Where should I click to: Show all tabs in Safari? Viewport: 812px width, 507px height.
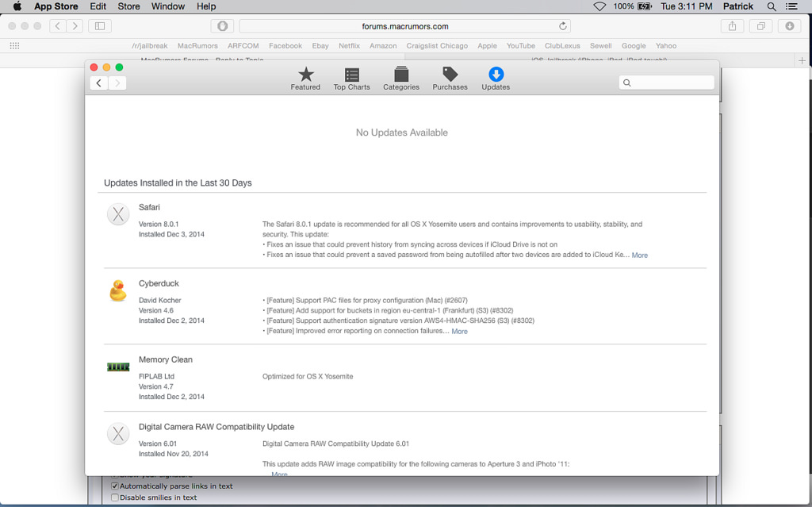pos(760,26)
